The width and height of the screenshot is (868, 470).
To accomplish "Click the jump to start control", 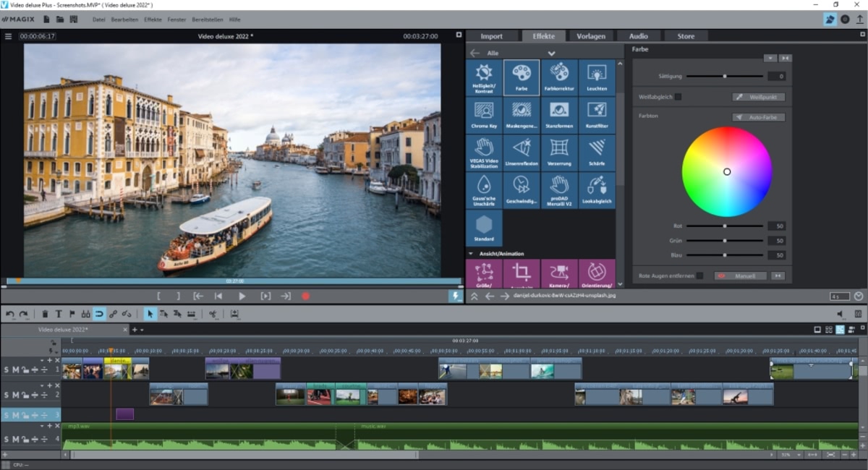I will (x=218, y=296).
